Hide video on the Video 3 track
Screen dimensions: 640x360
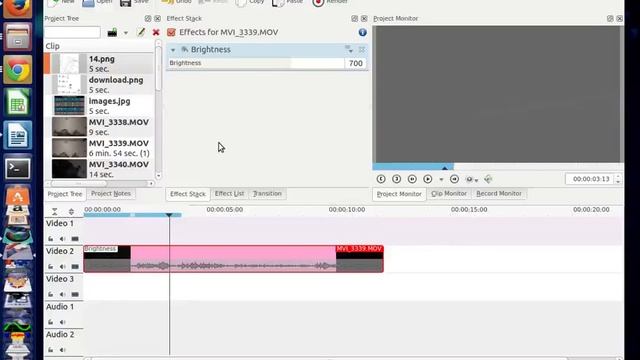pyautogui.click(x=75, y=294)
